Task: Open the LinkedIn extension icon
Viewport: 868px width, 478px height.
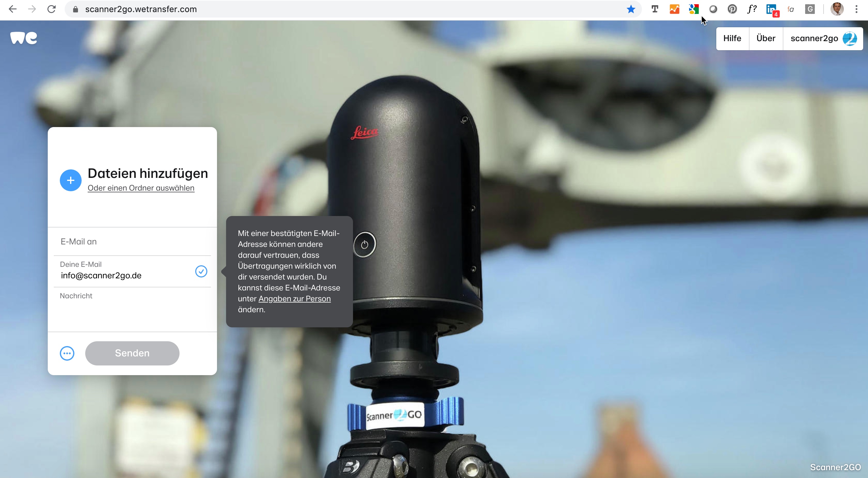Action: (772, 10)
